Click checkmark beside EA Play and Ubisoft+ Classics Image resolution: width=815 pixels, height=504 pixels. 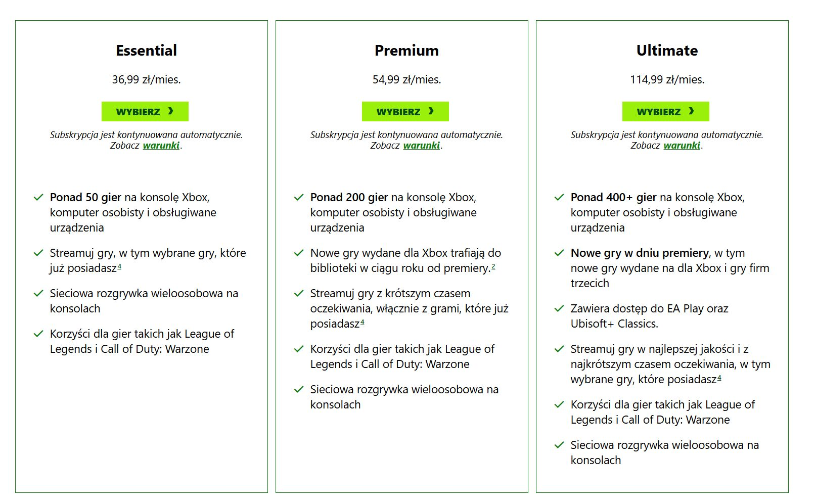[x=559, y=308]
